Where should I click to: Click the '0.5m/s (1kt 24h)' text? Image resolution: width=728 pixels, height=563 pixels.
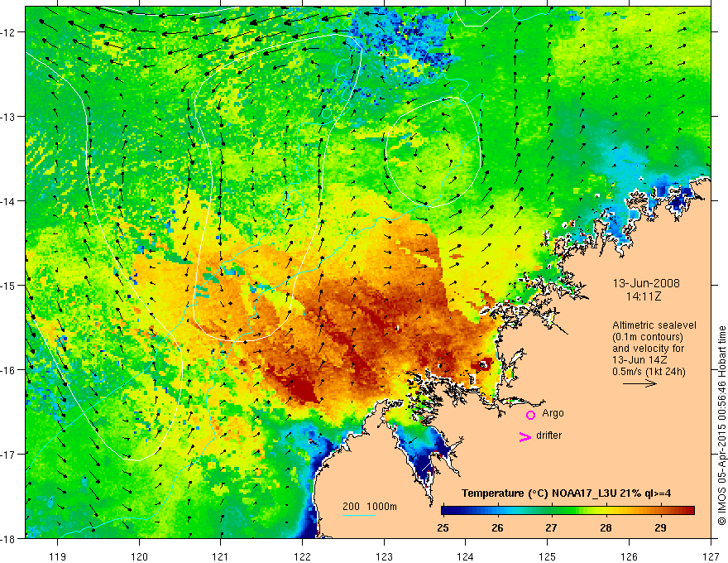(649, 372)
